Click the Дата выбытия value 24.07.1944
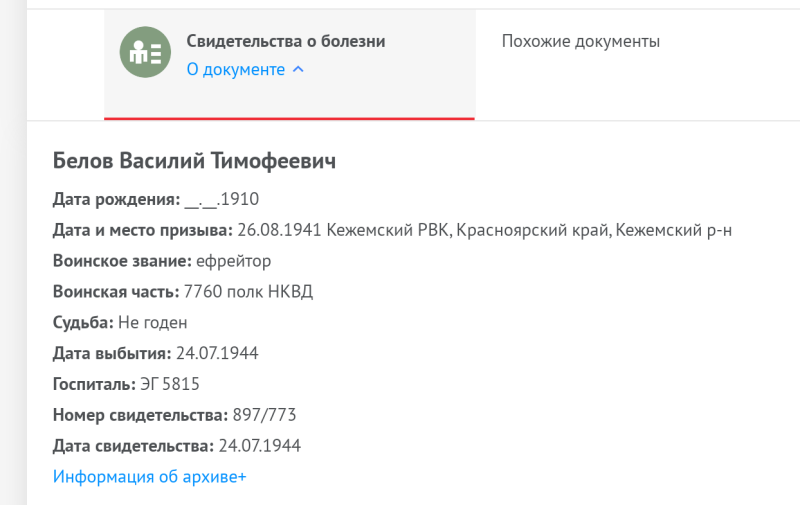Image resolution: width=800 pixels, height=505 pixels. (x=217, y=354)
